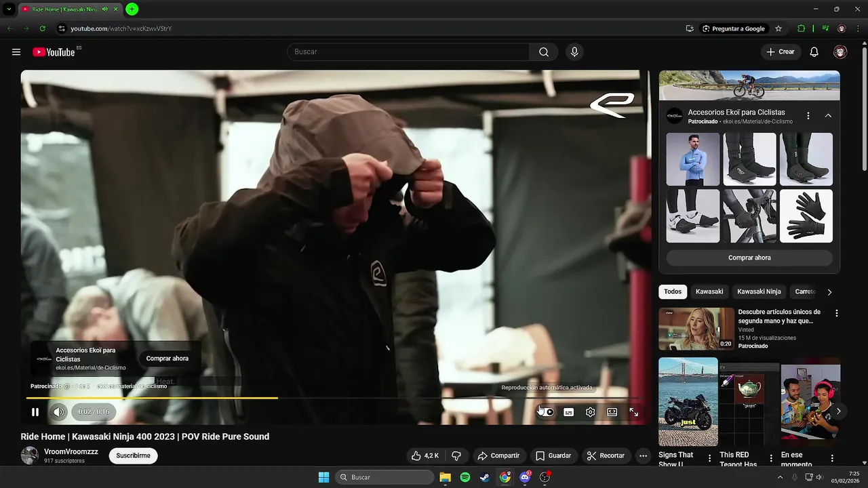Toggle autoplay switch in player
Viewport: 868px width, 488px height.
pos(547,412)
